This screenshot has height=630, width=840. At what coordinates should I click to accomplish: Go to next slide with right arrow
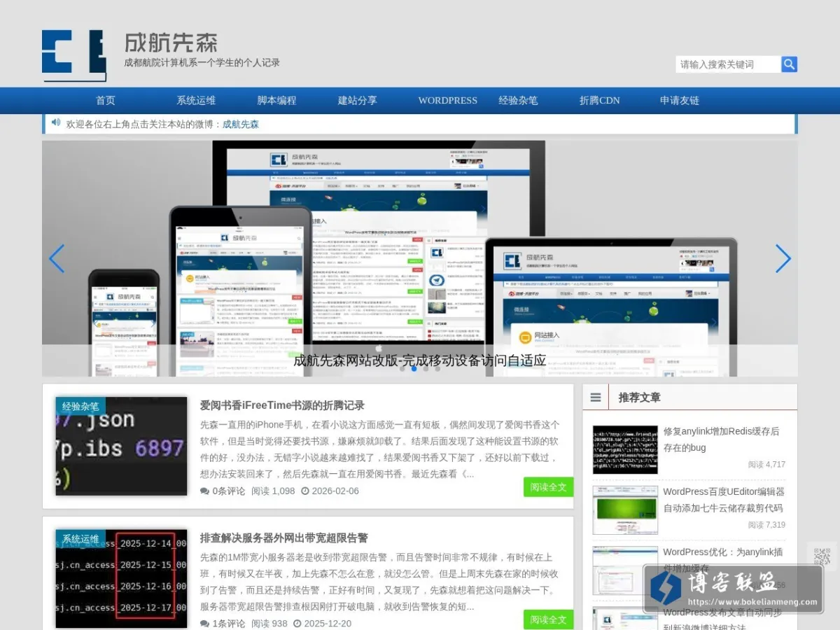(x=783, y=258)
